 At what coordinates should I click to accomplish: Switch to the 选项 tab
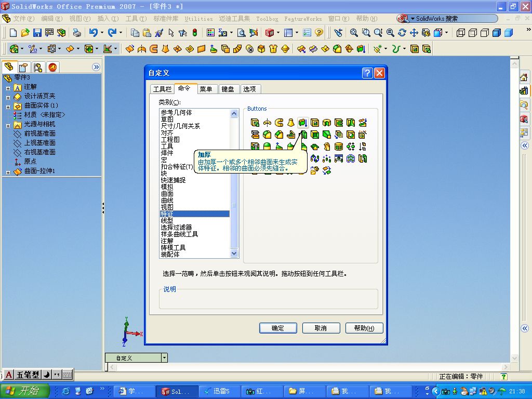[250, 89]
